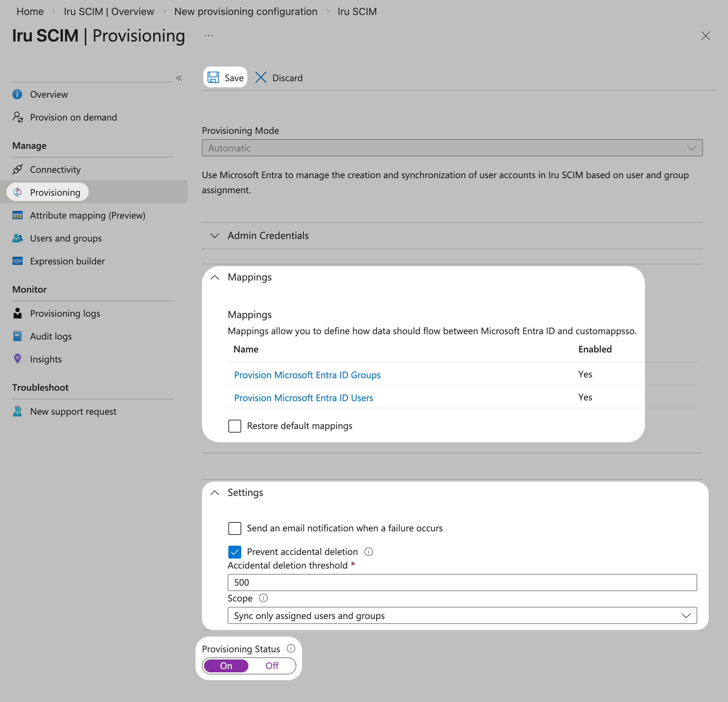Open Provision Microsoft Entra ID Groups mapping
This screenshot has width=728, height=702.
pyautogui.click(x=307, y=375)
